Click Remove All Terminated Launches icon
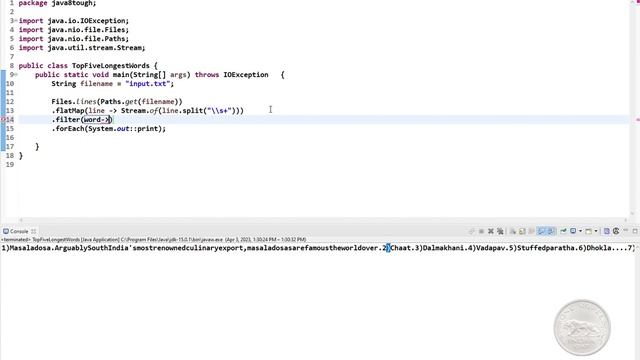Screen dimensions: 640x360 click(500, 231)
